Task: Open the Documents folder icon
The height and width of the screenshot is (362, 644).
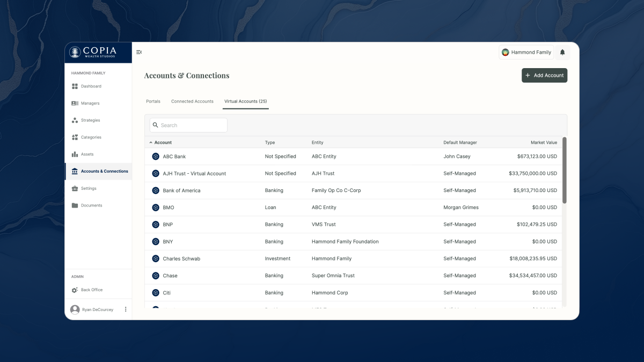Action: coord(75,205)
